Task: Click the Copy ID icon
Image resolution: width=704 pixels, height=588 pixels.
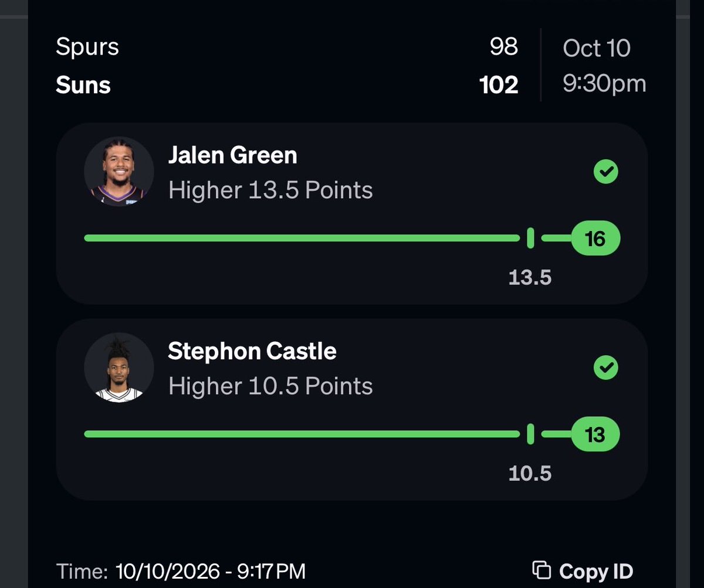Action: [541, 570]
